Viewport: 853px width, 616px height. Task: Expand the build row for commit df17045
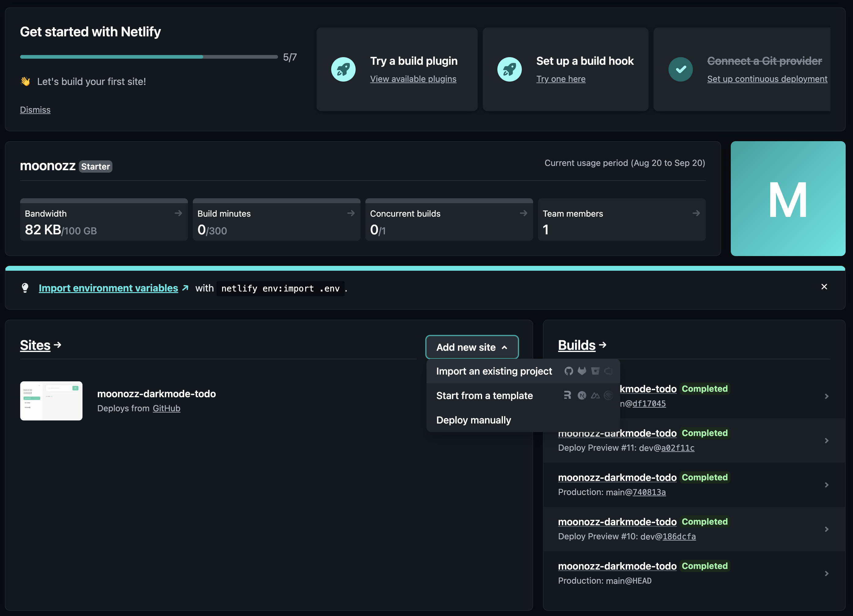point(826,396)
